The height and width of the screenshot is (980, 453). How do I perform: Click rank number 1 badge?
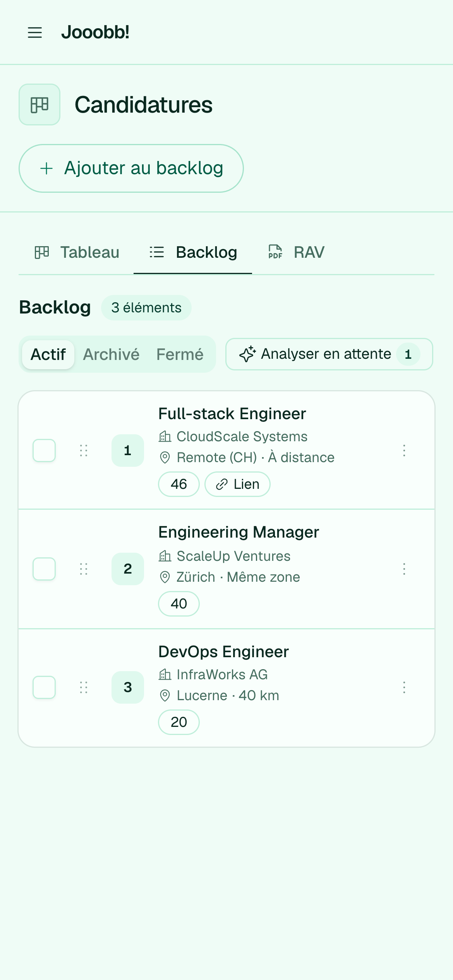tap(128, 451)
